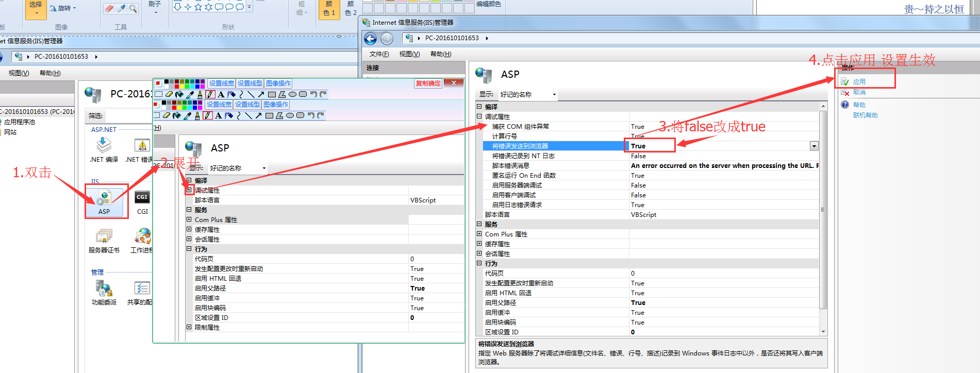
Task: Open the 旋转 dropdown in Paint
Action: point(64,8)
